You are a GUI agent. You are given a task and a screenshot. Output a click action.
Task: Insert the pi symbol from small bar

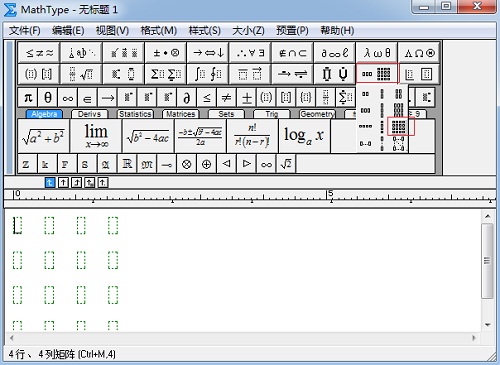(28, 98)
